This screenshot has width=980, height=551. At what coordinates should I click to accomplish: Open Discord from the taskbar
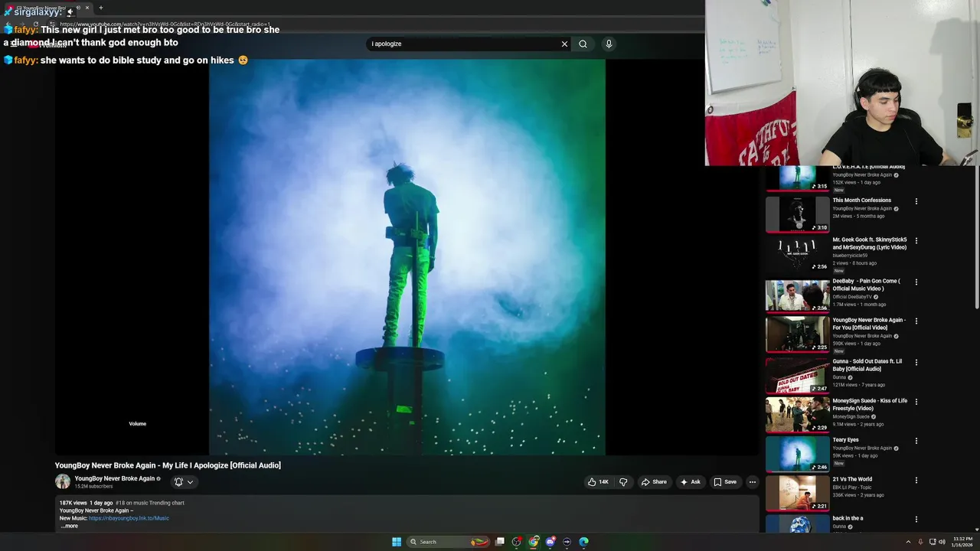click(550, 542)
